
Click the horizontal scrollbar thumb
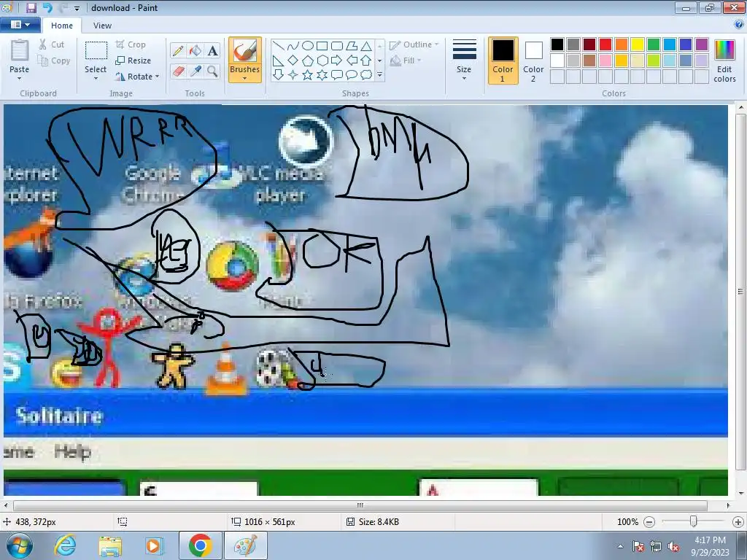(x=360, y=505)
